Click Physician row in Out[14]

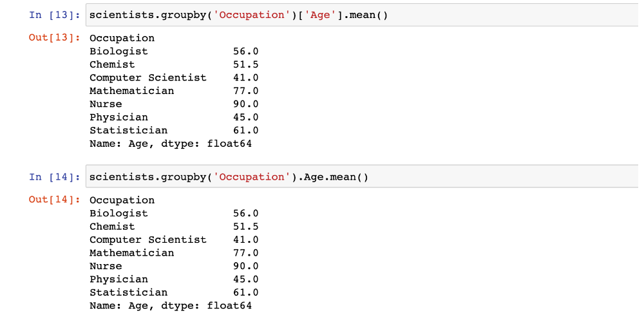(174, 279)
